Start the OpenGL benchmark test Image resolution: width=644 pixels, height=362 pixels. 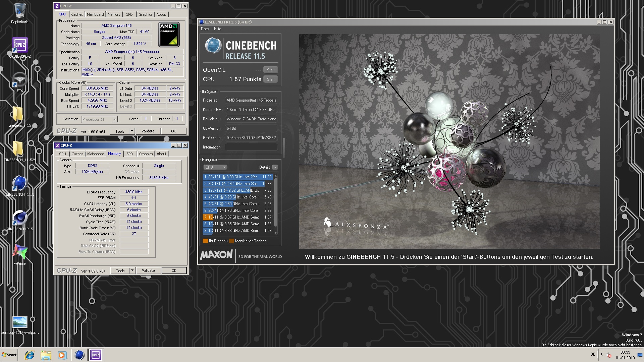271,70
